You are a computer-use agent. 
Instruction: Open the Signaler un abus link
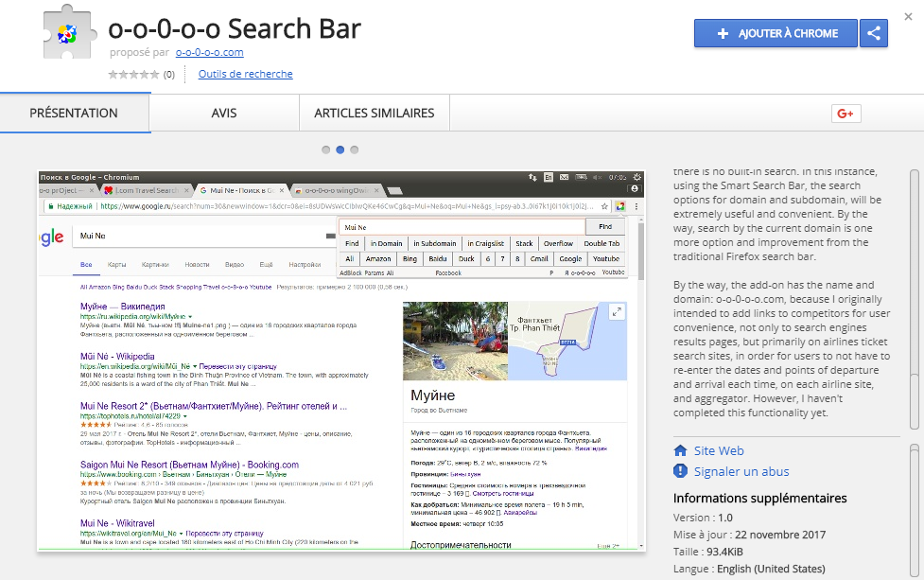pyautogui.click(x=741, y=471)
